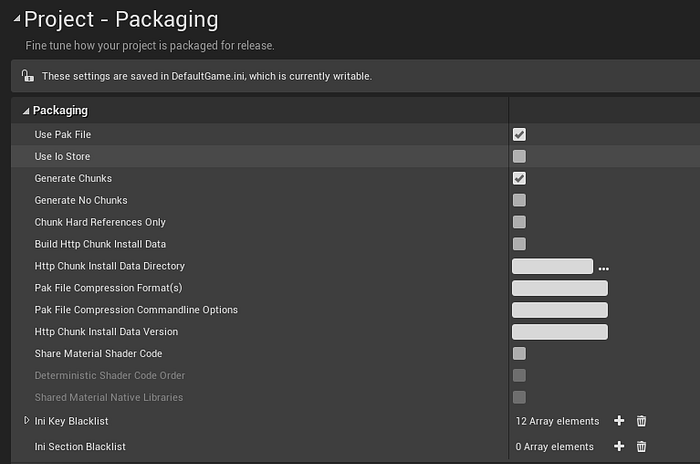
Task: Focus the Pak File Compression Format(s) field
Action: coord(559,288)
